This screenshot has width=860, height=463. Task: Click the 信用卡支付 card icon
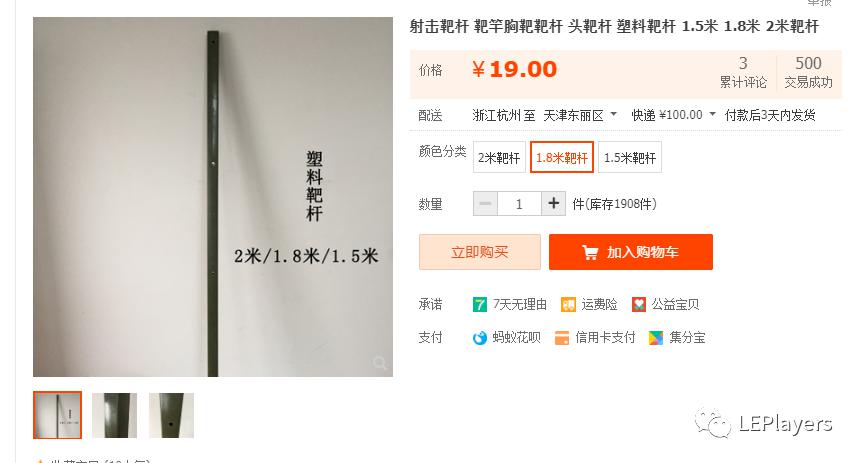(562, 338)
